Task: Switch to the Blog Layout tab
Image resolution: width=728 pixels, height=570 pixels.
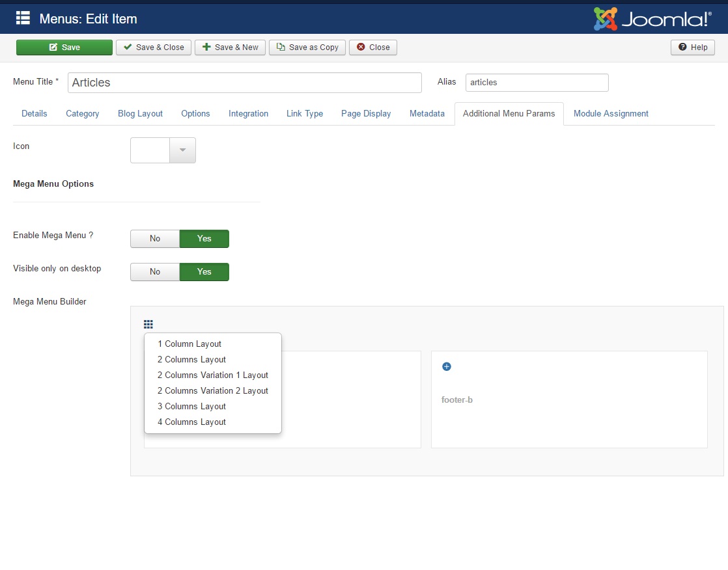Action: click(x=140, y=114)
